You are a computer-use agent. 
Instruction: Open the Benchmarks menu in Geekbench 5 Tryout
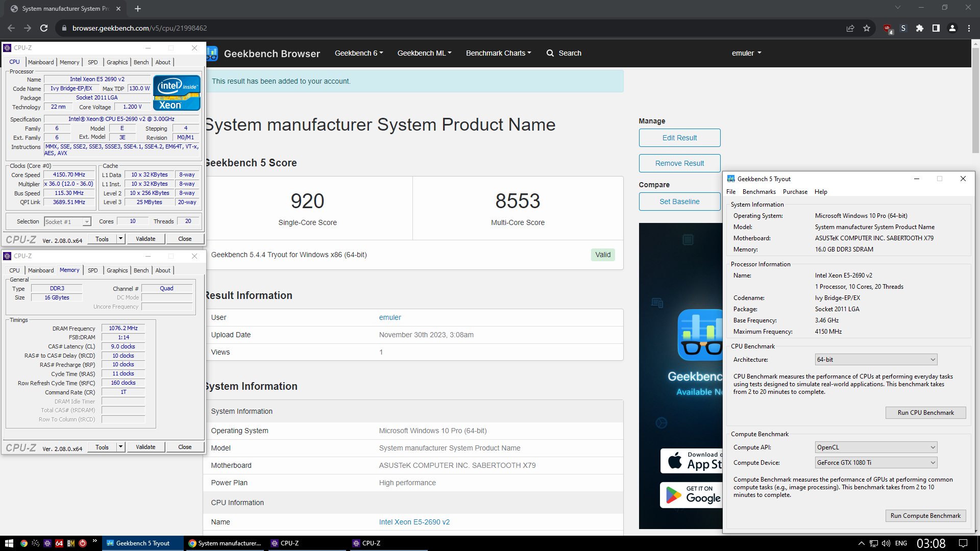[759, 192]
